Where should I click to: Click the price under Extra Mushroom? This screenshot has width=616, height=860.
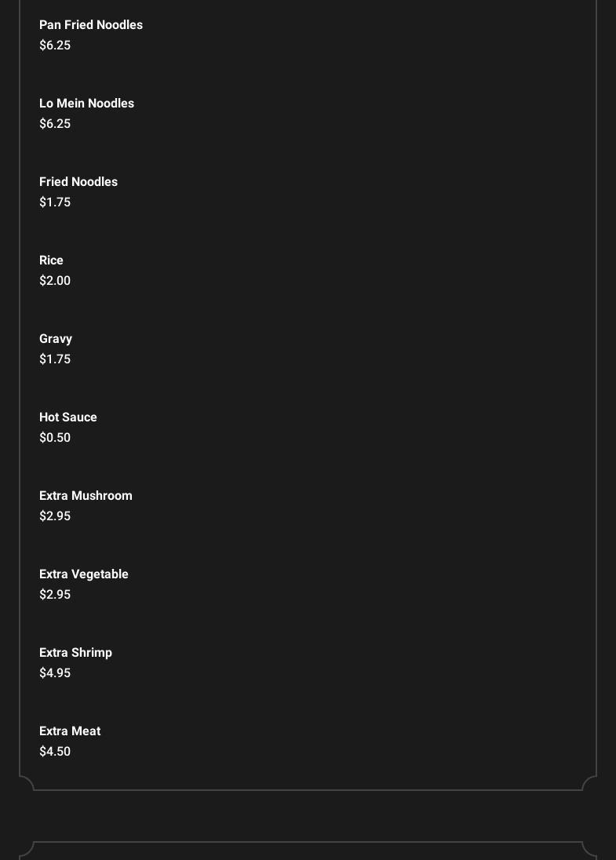click(x=55, y=516)
